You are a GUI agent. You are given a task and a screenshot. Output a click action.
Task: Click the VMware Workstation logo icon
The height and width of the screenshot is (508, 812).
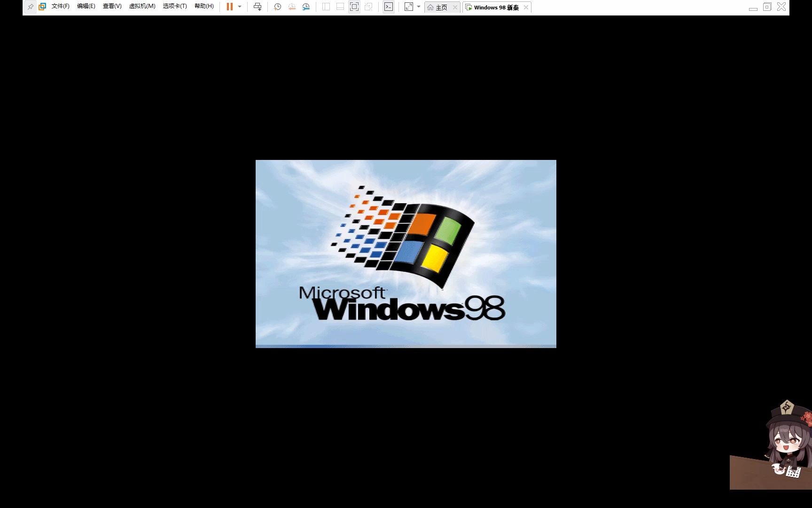(x=42, y=7)
